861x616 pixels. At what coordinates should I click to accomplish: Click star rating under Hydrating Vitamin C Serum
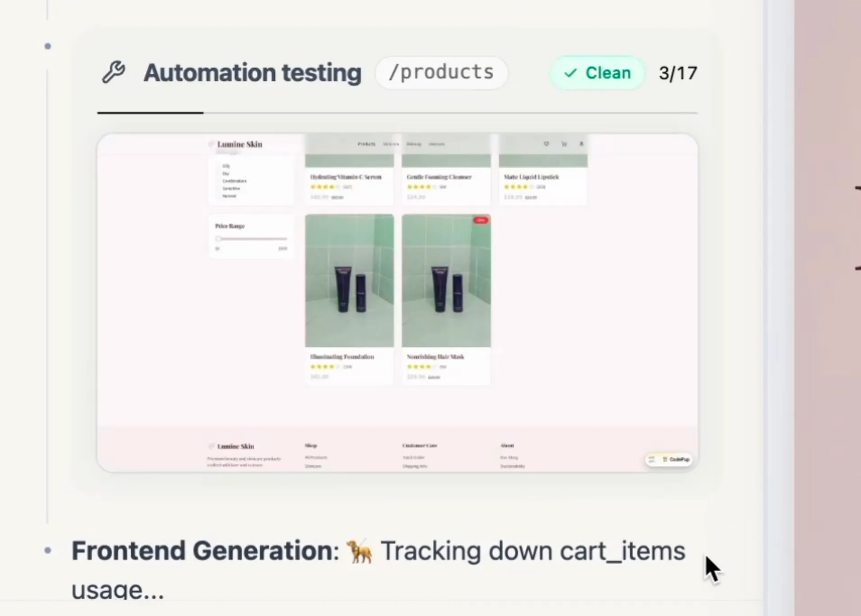click(324, 187)
